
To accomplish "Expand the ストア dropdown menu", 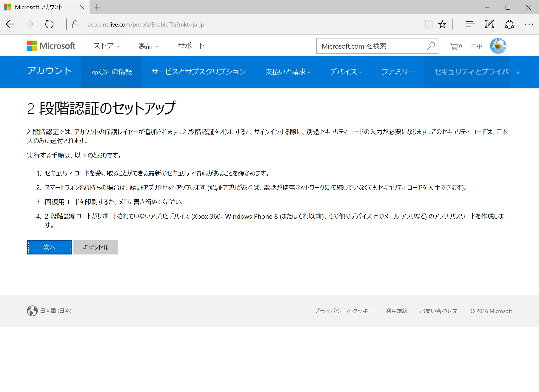I will click(x=106, y=46).
